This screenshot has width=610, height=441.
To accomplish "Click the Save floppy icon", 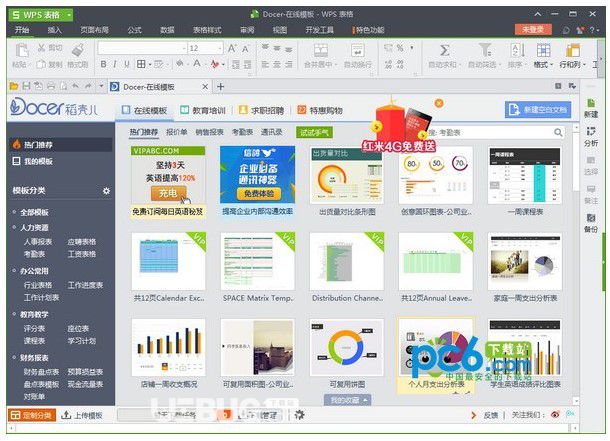I will coord(26,86).
